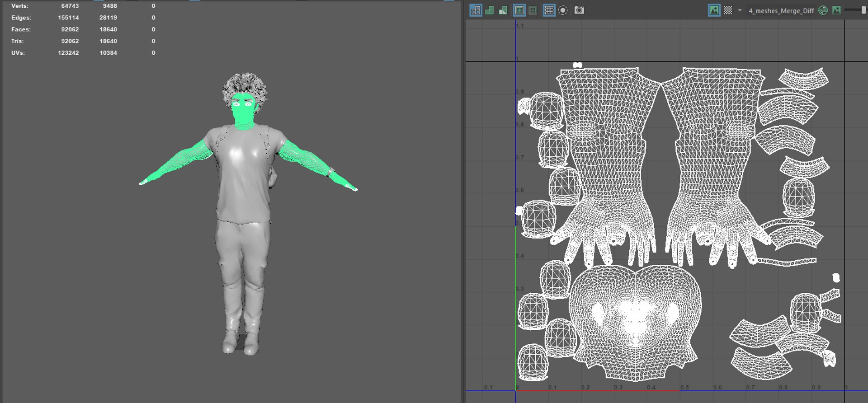This screenshot has height=403, width=868.
Task: Select the 4_meshes_Merge_Diff texture name
Action: coord(781,11)
